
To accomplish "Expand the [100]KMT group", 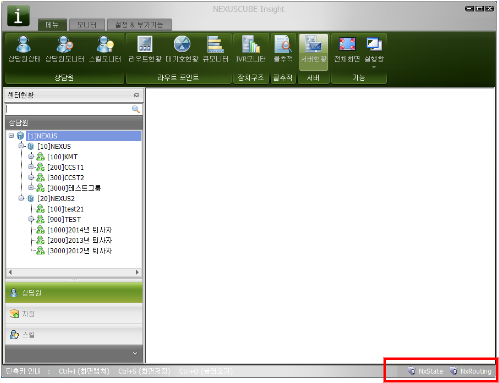I will click(31, 156).
